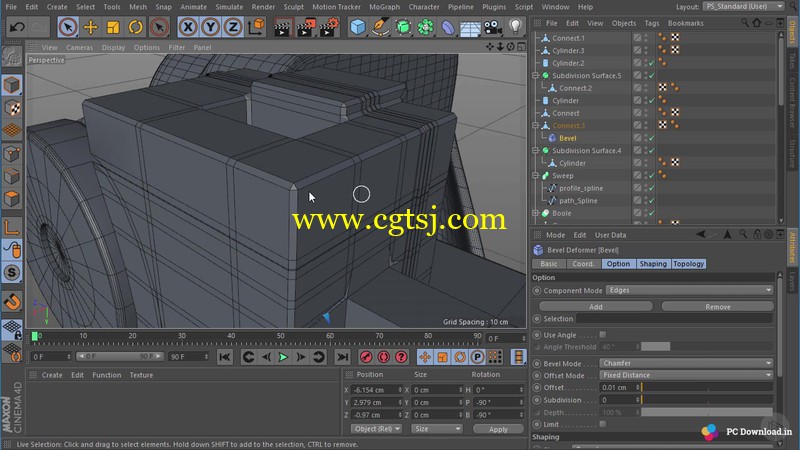Click the Remove button
Viewport: 800px width, 450px height.
pyautogui.click(x=717, y=307)
